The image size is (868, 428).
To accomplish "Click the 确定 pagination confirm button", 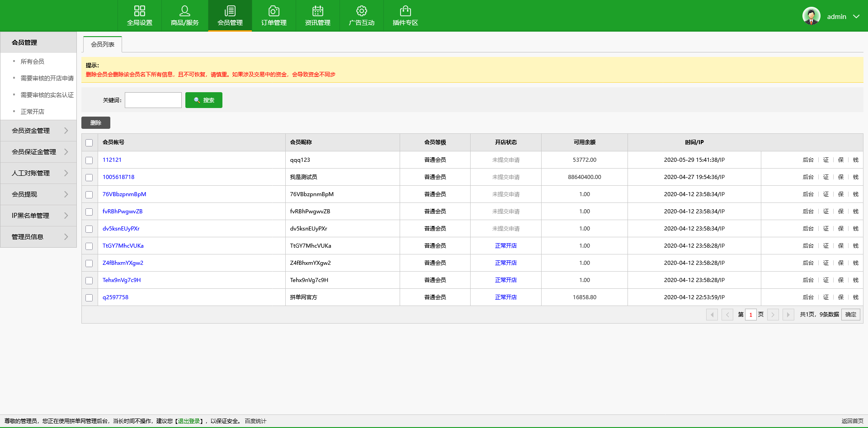I will click(851, 315).
